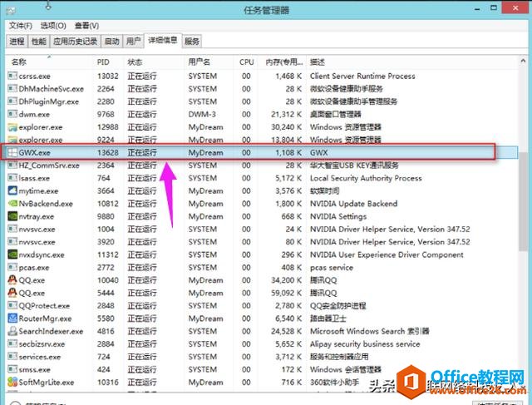The image size is (532, 405).
Task: Switch to the 用户 tab
Action: tap(133, 42)
